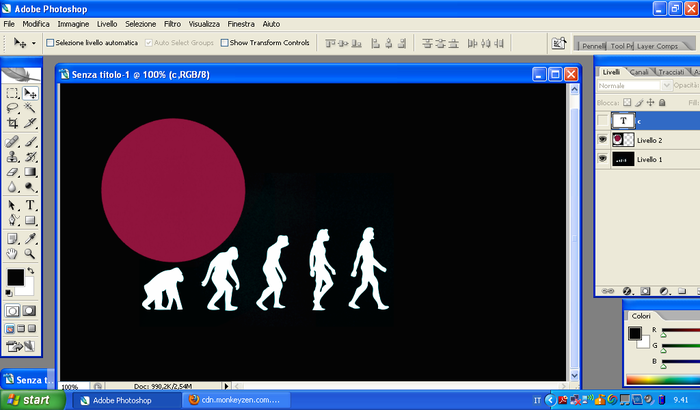The height and width of the screenshot is (410, 700).
Task: Click foreground swatch in Colori panel
Action: (635, 333)
